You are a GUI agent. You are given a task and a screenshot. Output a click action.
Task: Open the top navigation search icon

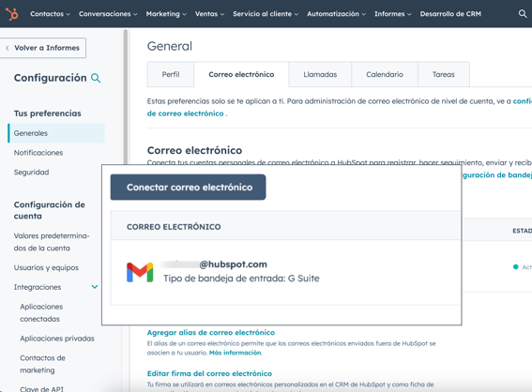[x=523, y=14]
